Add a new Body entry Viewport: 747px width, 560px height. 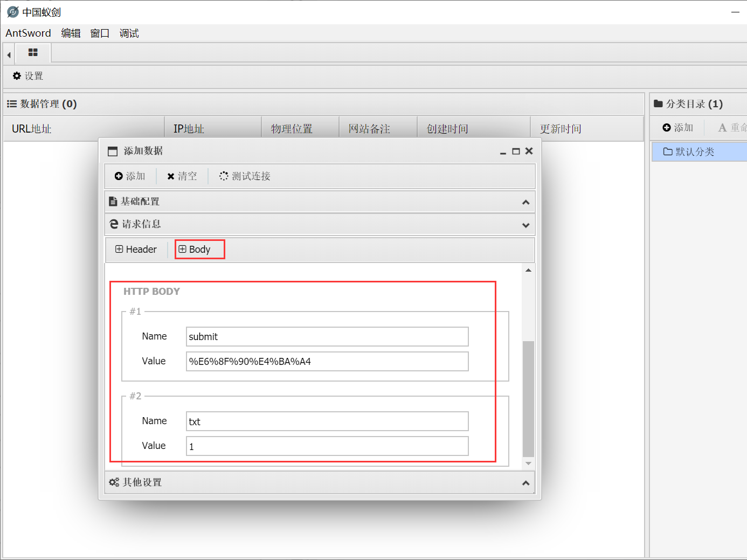195,250
